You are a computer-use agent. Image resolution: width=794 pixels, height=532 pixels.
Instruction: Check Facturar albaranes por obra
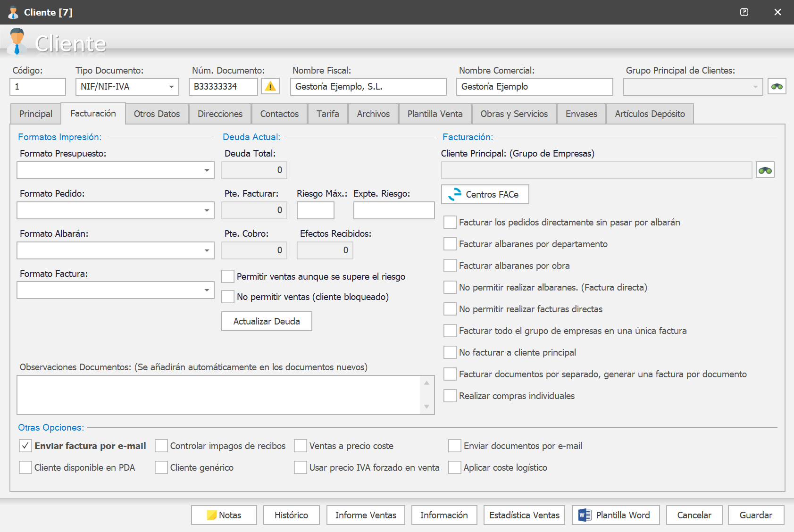pyautogui.click(x=450, y=266)
